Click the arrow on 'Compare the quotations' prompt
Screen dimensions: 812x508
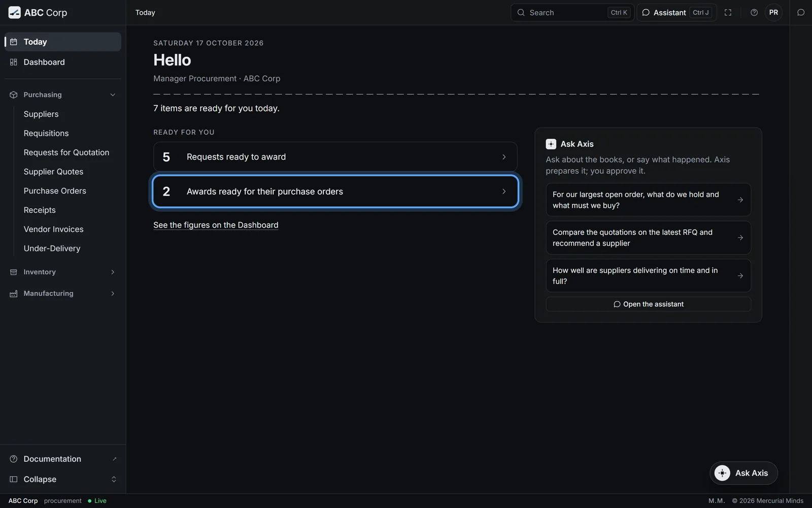[740, 238]
